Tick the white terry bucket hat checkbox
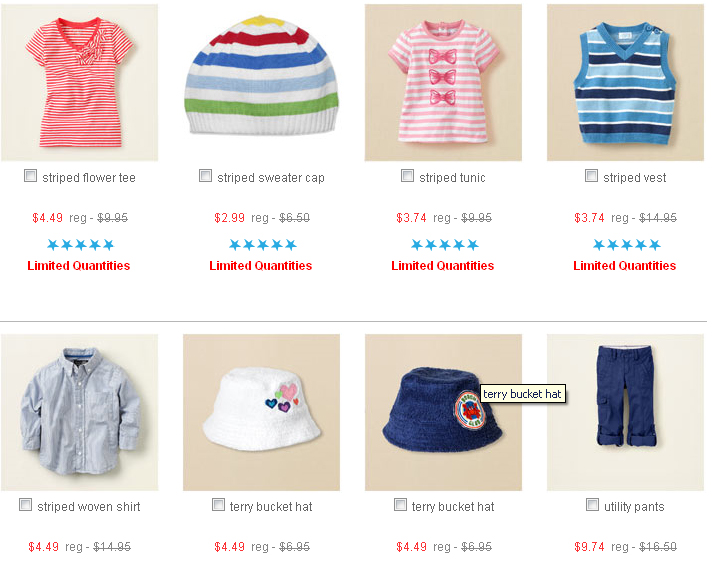This screenshot has height=569, width=713. point(218,505)
